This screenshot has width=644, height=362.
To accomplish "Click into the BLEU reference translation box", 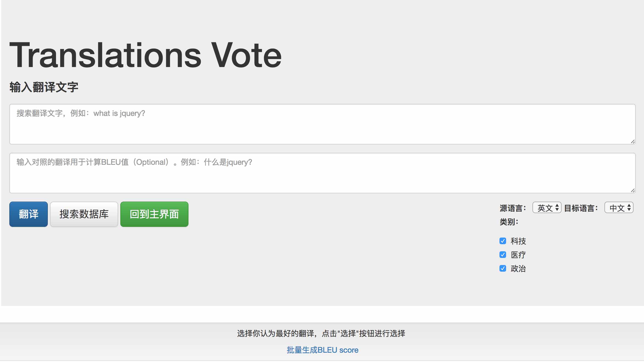I will (x=322, y=173).
